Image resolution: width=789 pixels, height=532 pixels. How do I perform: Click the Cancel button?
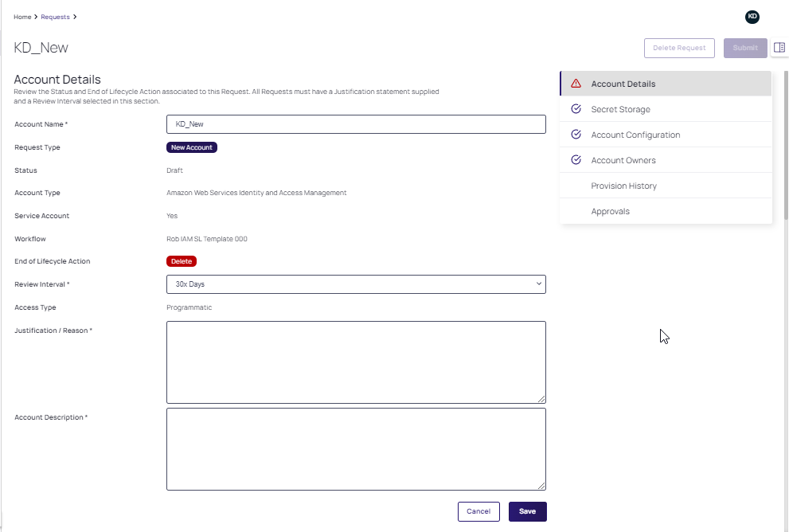[478, 511]
